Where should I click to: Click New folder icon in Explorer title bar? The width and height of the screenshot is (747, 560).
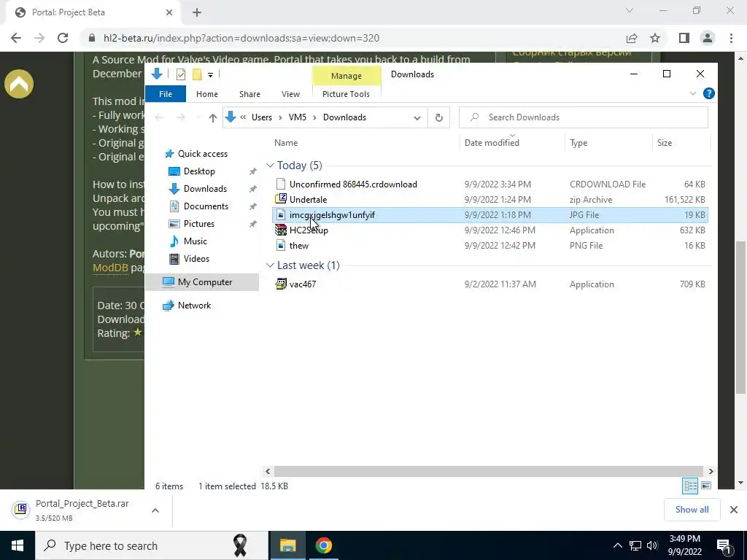pyautogui.click(x=197, y=74)
